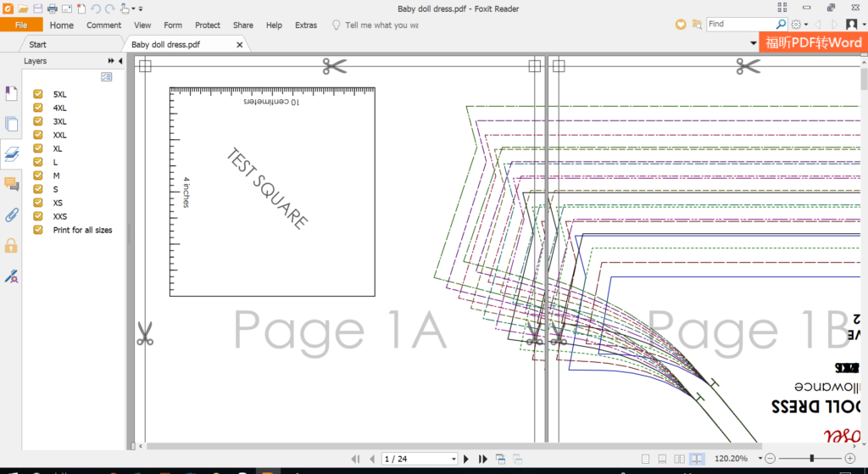
Task: Expand the quick access toolbar customize arrow
Action: coord(141,8)
